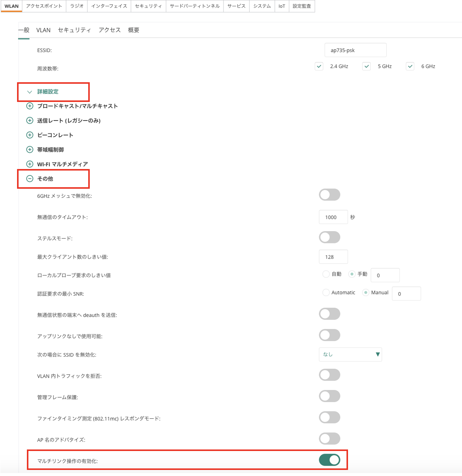Collapse the その他 section
462x476 pixels.
(x=30, y=178)
